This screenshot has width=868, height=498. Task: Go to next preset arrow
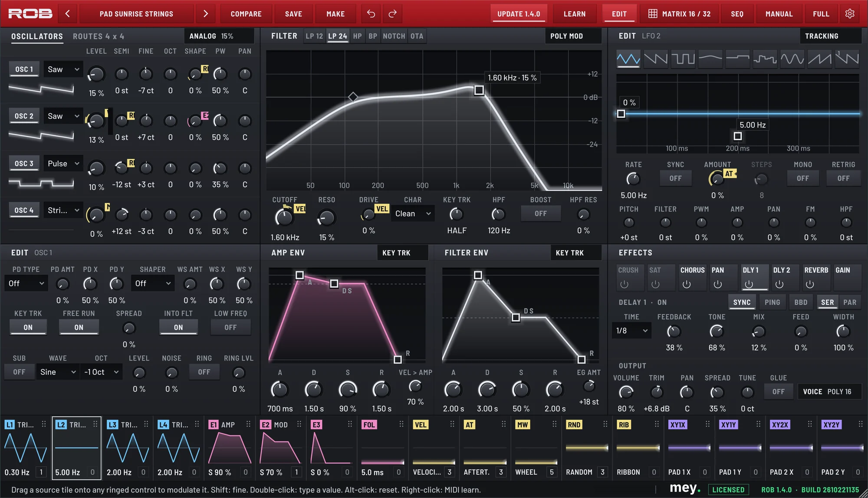206,14
